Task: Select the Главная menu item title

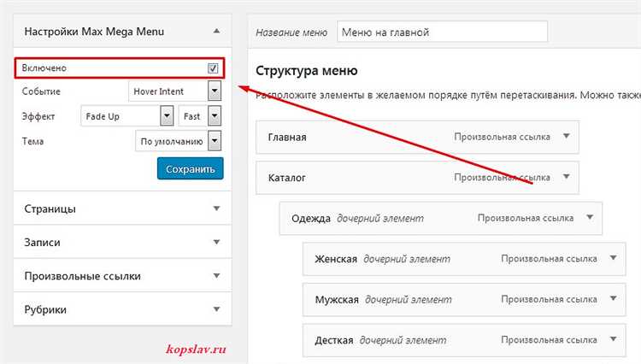Action: (x=287, y=138)
